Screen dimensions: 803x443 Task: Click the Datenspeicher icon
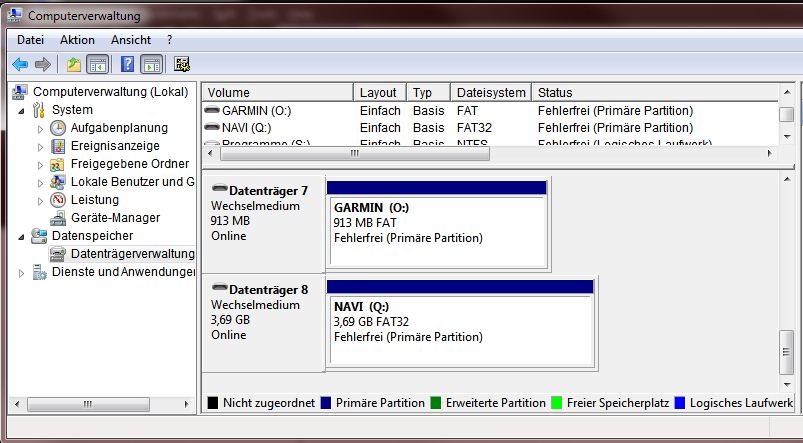click(x=39, y=236)
